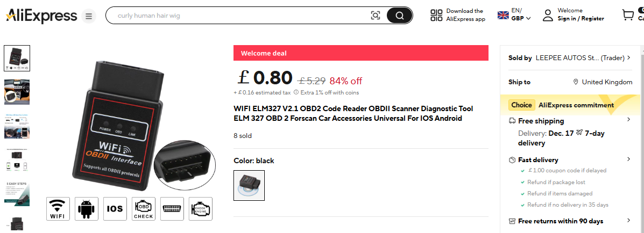Click the image search camera icon
This screenshot has width=644, height=233.
click(376, 16)
